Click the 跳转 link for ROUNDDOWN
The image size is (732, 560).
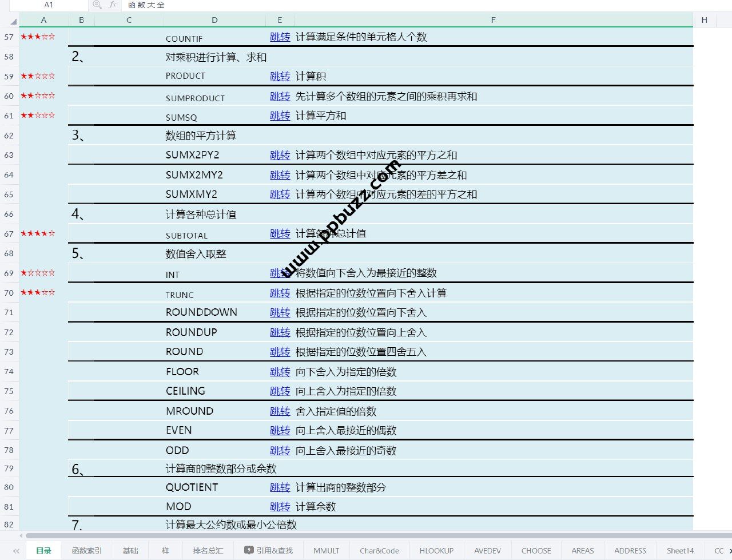click(x=280, y=312)
